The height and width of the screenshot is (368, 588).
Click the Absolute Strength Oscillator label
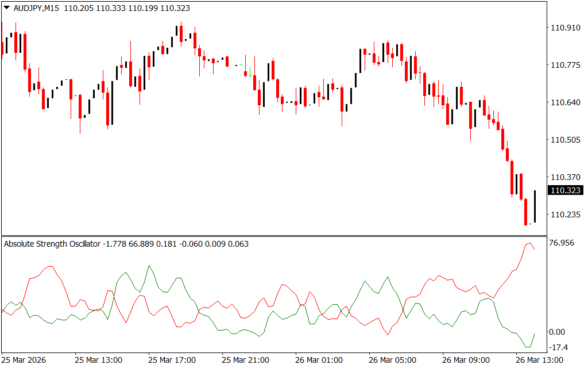coord(52,244)
